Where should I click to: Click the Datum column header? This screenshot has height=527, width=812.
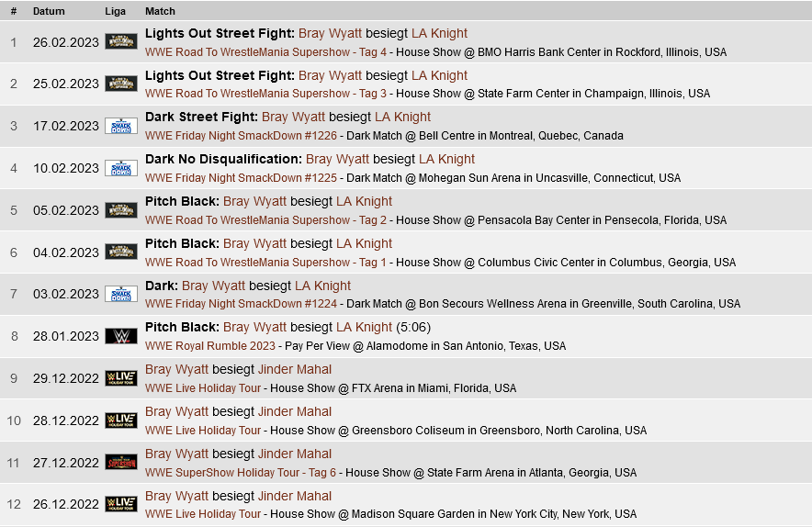49,11
